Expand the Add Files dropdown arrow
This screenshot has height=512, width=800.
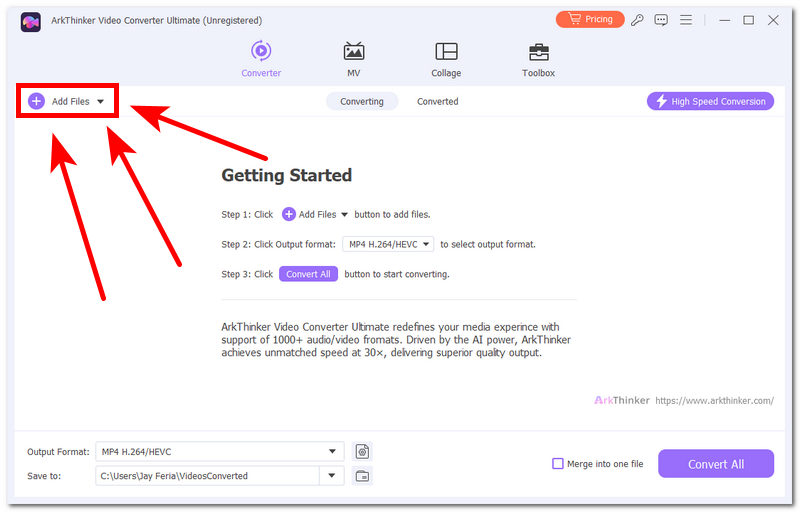[101, 101]
